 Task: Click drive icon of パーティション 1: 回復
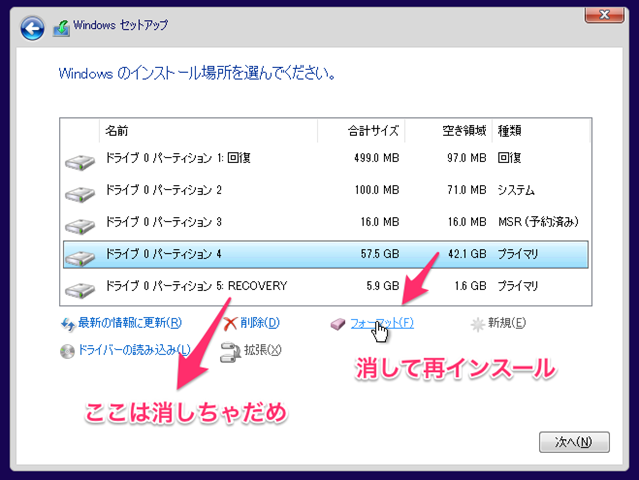(80, 162)
